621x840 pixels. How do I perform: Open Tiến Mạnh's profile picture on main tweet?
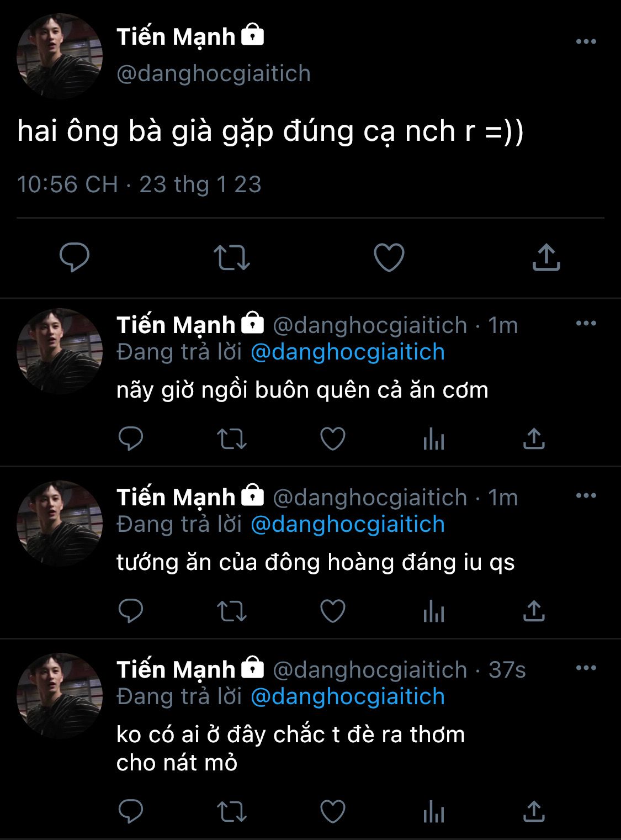(x=60, y=56)
